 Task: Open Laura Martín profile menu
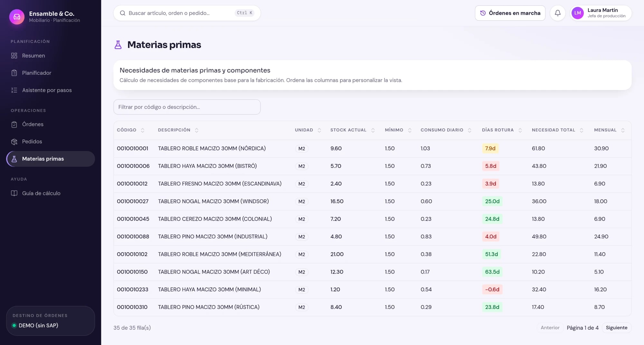click(x=601, y=13)
